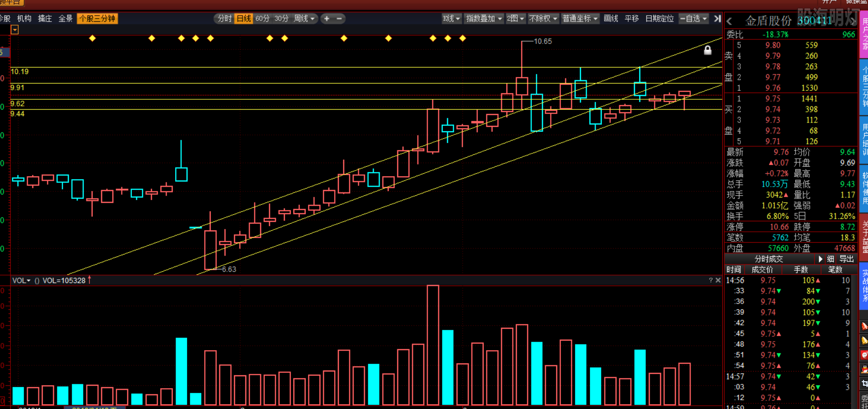
Task: Click the 分时成交 panel header
Action: pos(769,259)
